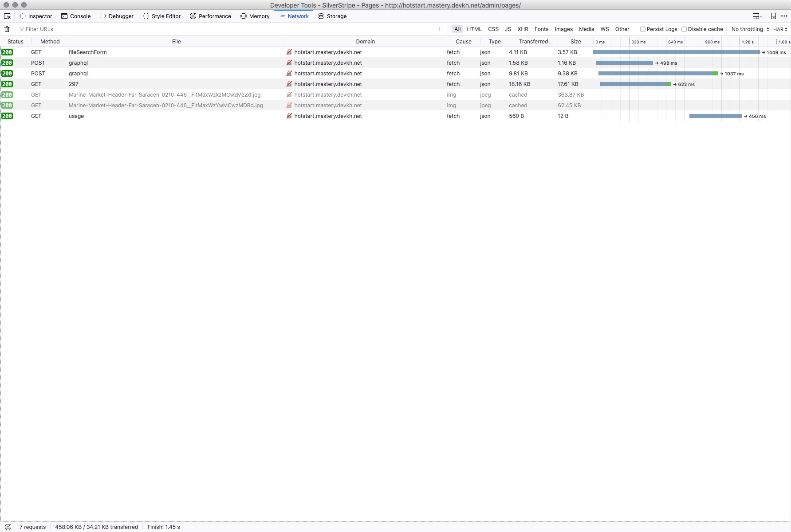Sort by the Status column header
This screenshot has height=532, width=791.
tap(16, 41)
